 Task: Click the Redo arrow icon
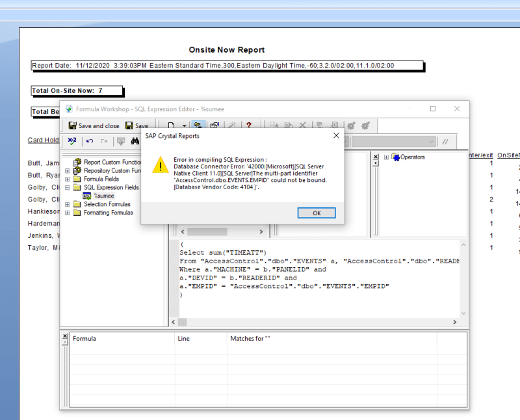point(104,141)
